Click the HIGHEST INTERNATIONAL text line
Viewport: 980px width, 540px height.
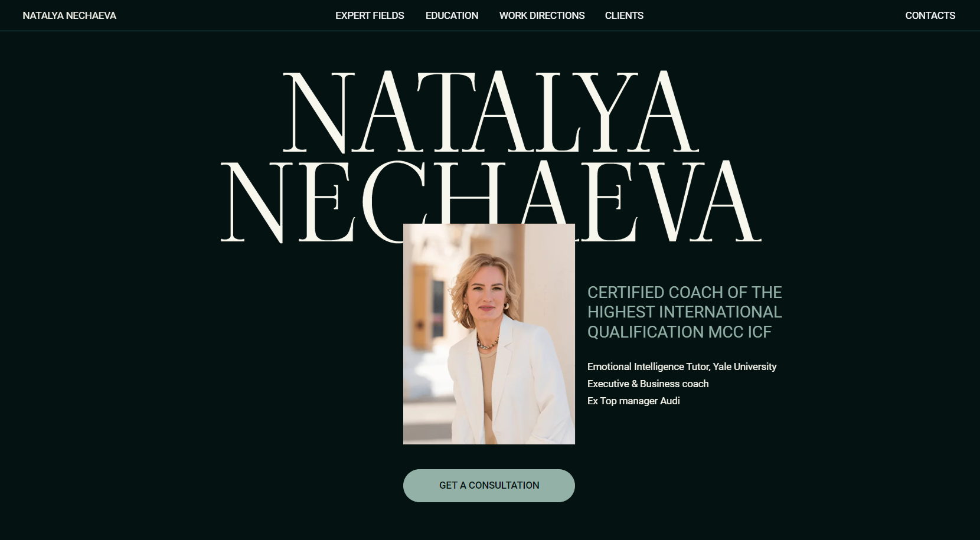click(684, 312)
